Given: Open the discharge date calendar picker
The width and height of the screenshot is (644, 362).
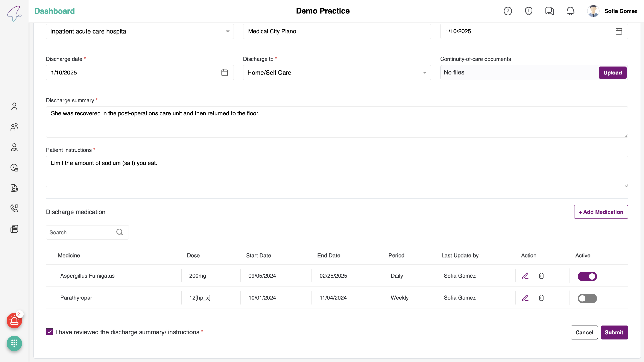Looking at the screenshot, I should 225,73.
